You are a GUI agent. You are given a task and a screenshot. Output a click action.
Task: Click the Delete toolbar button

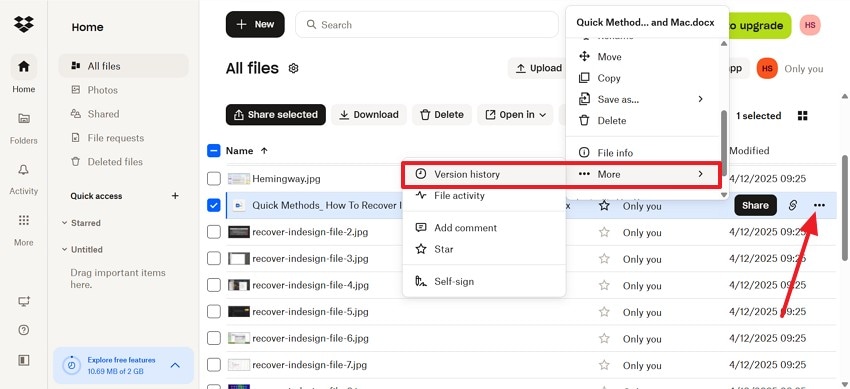click(442, 115)
